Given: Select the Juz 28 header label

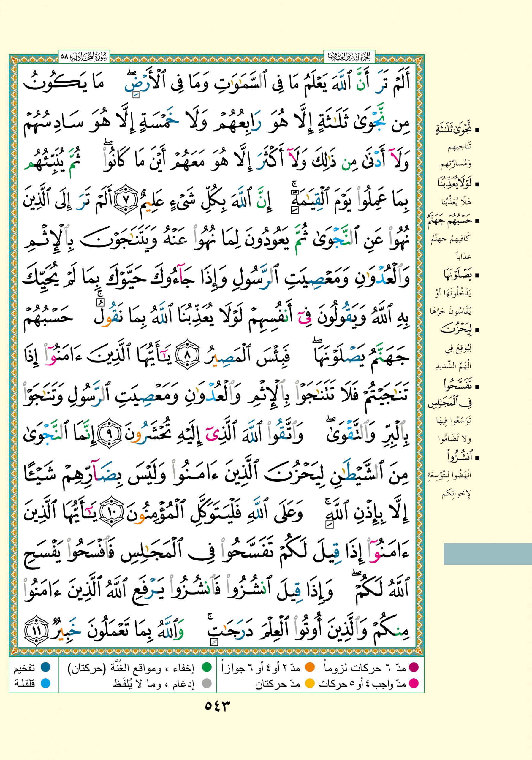Looking at the screenshot, I should [349, 57].
